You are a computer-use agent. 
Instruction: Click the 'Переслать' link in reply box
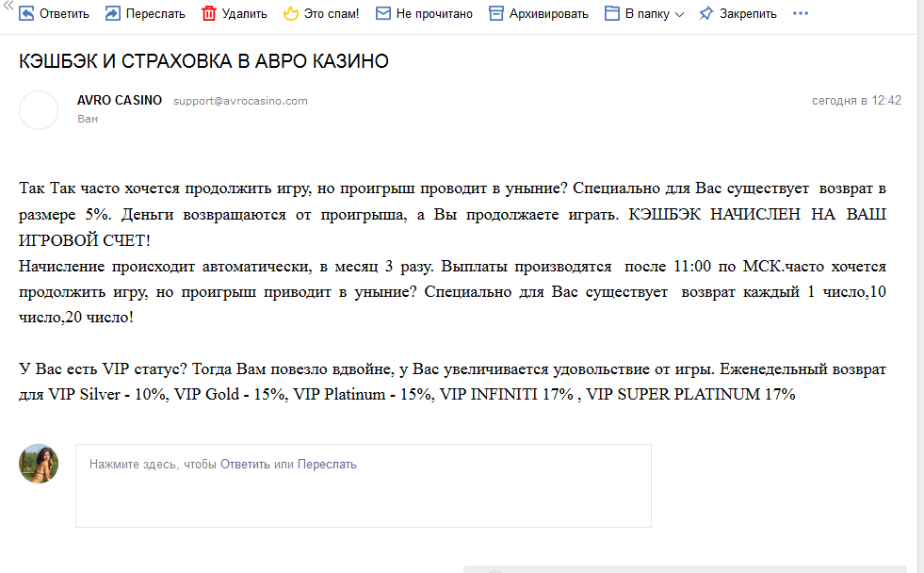327,465
